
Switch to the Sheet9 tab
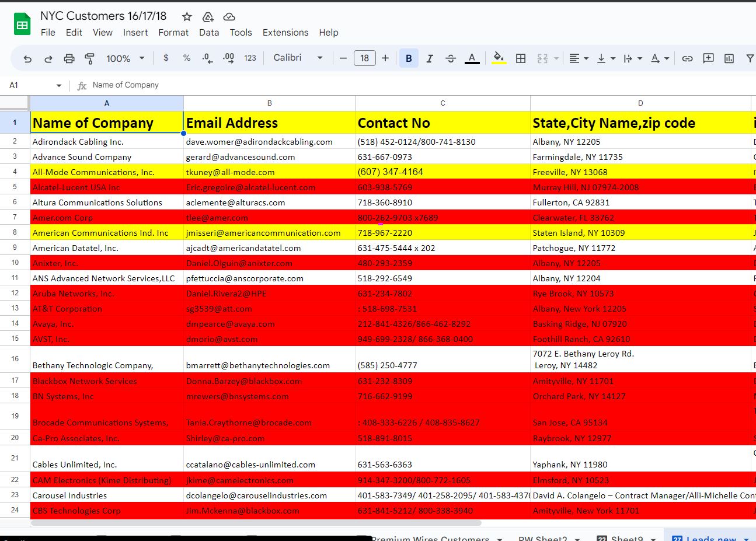tap(626, 538)
